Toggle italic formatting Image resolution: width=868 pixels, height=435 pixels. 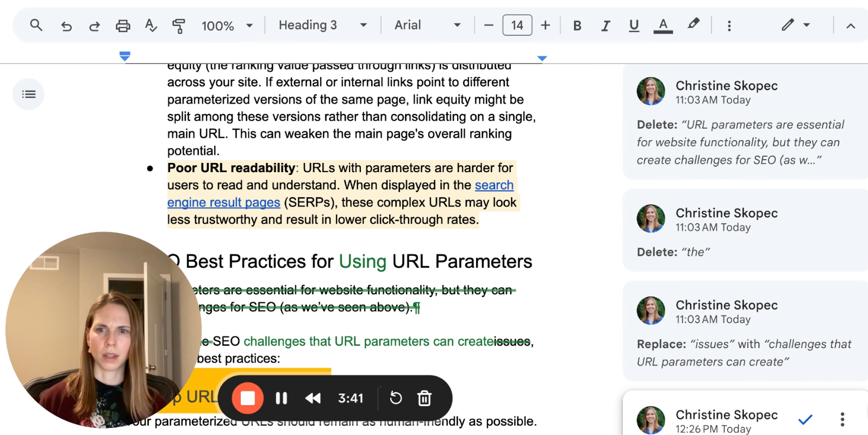tap(605, 26)
